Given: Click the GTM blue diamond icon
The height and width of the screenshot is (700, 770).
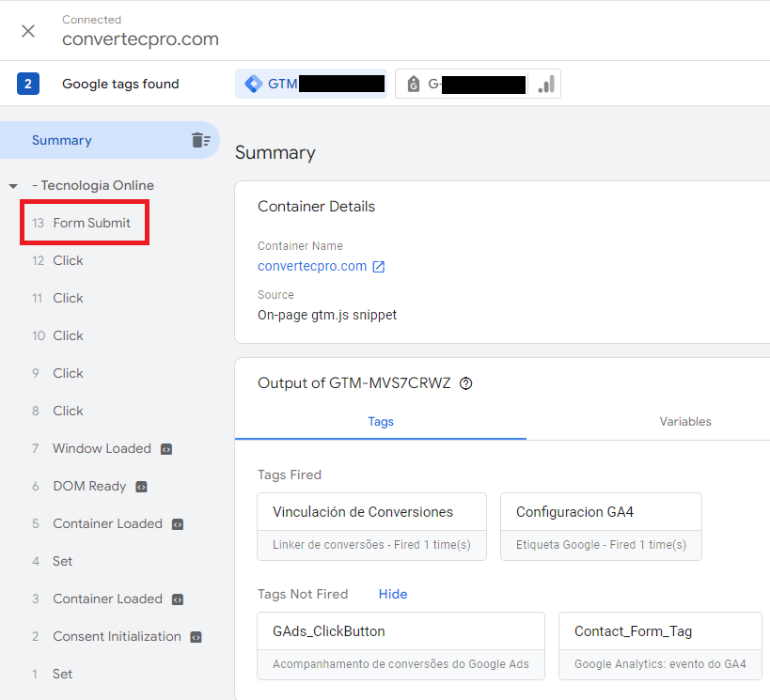Looking at the screenshot, I should click(254, 84).
